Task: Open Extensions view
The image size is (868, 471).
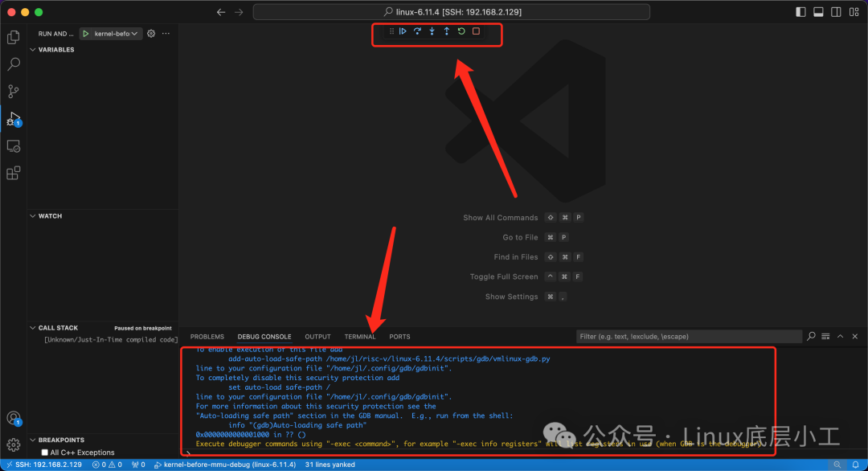Action: 14,174
